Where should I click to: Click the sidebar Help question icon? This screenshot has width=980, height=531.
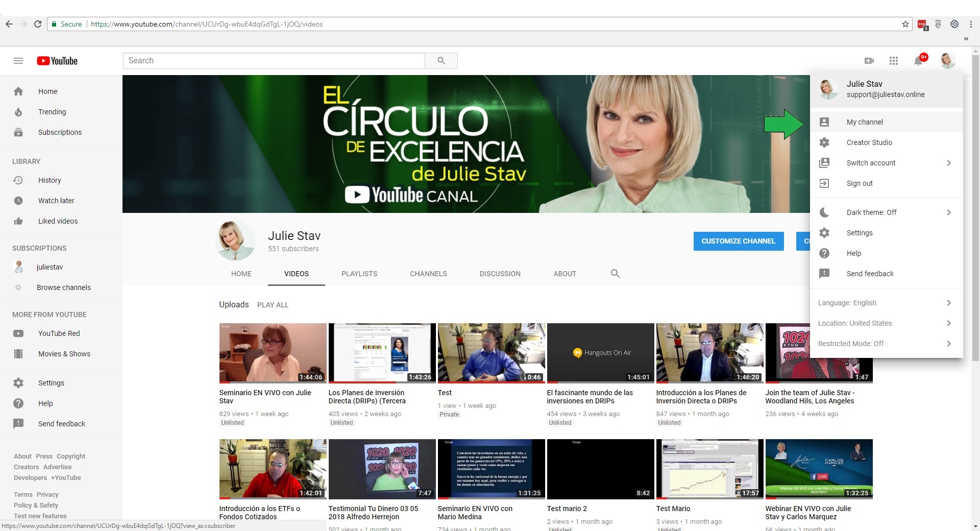coord(18,403)
